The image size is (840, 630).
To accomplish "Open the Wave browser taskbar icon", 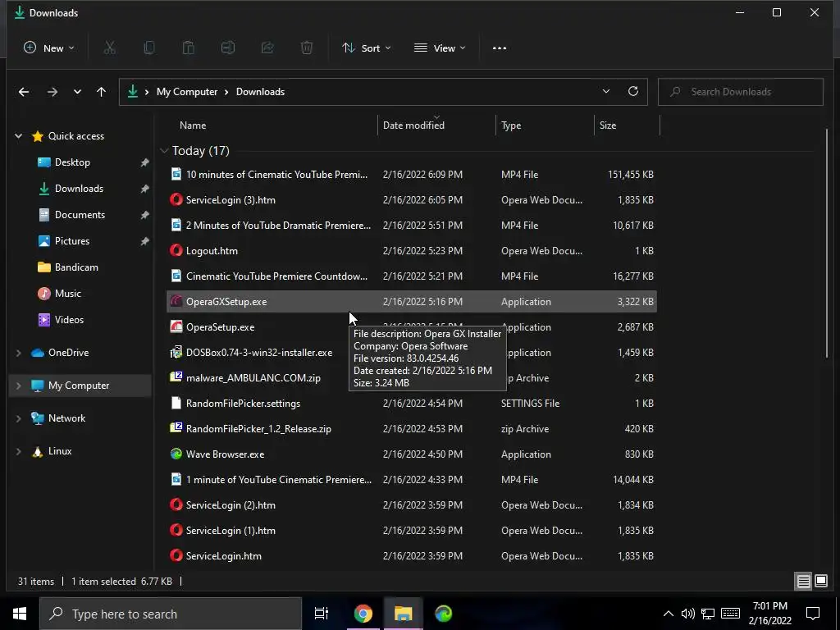I will tap(443, 614).
